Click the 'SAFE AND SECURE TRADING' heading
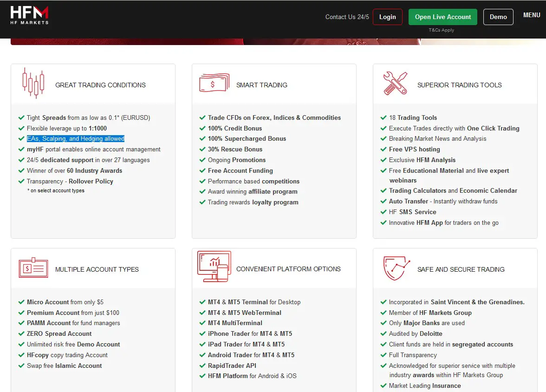This screenshot has width=546, height=392. pos(461,269)
